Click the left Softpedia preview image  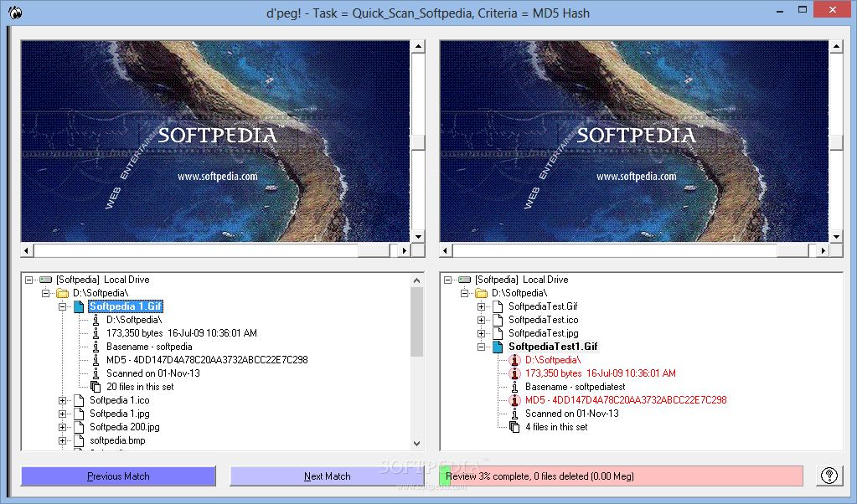click(215, 141)
